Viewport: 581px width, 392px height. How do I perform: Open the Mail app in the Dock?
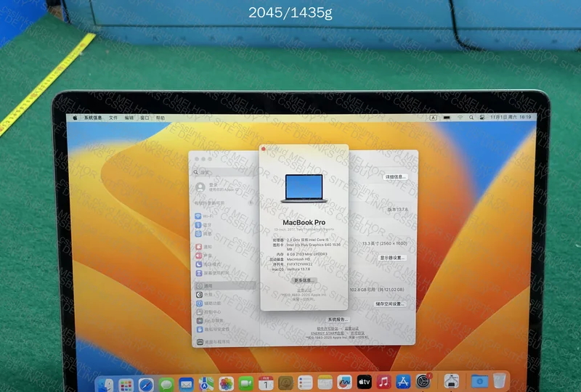click(x=186, y=384)
